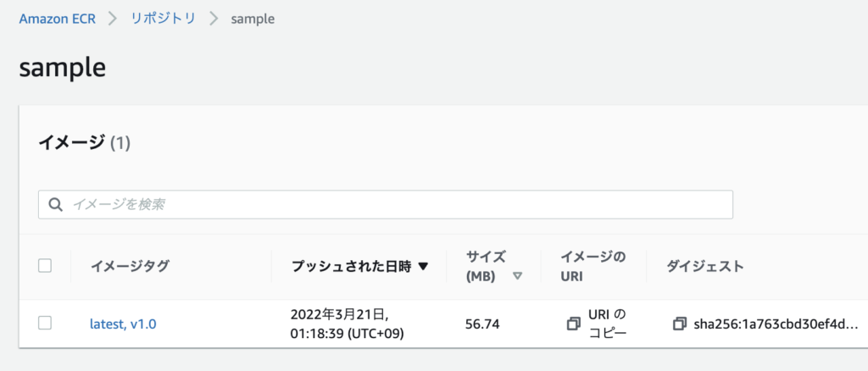Click the sort arrow next to プッシュされた日時

424,266
